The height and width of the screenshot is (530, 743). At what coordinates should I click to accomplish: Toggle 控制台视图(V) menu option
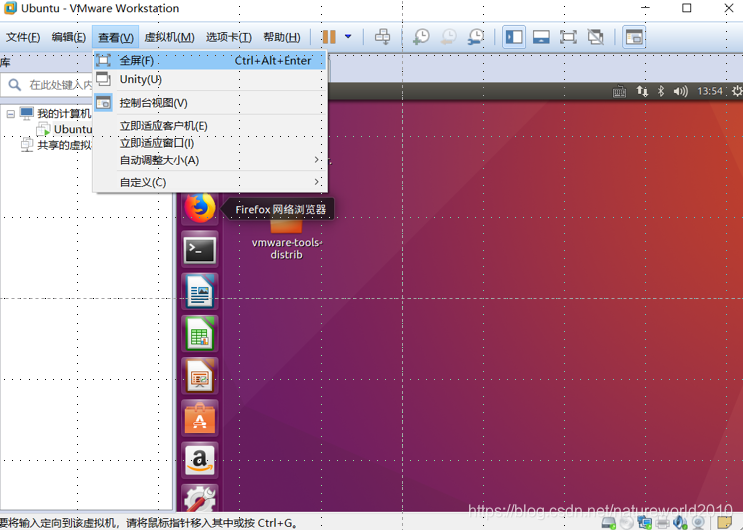click(210, 102)
